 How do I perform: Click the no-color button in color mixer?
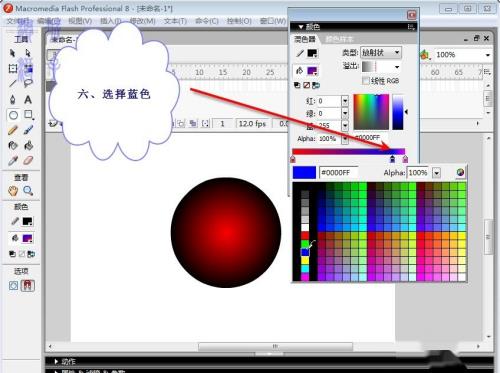(307, 85)
